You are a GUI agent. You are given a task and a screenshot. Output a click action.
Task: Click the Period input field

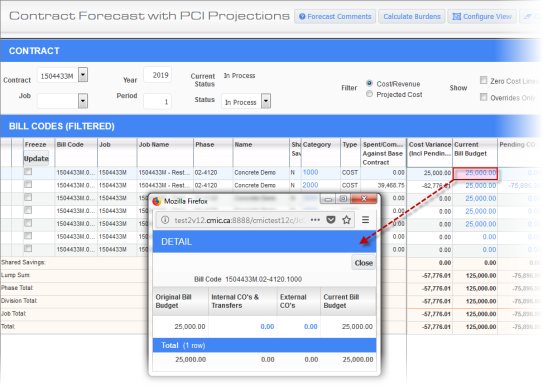158,101
